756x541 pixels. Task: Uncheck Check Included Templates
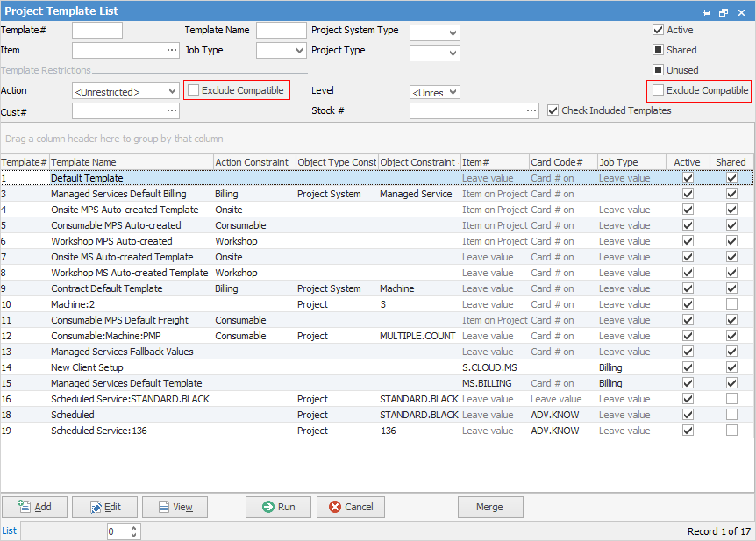pos(553,110)
